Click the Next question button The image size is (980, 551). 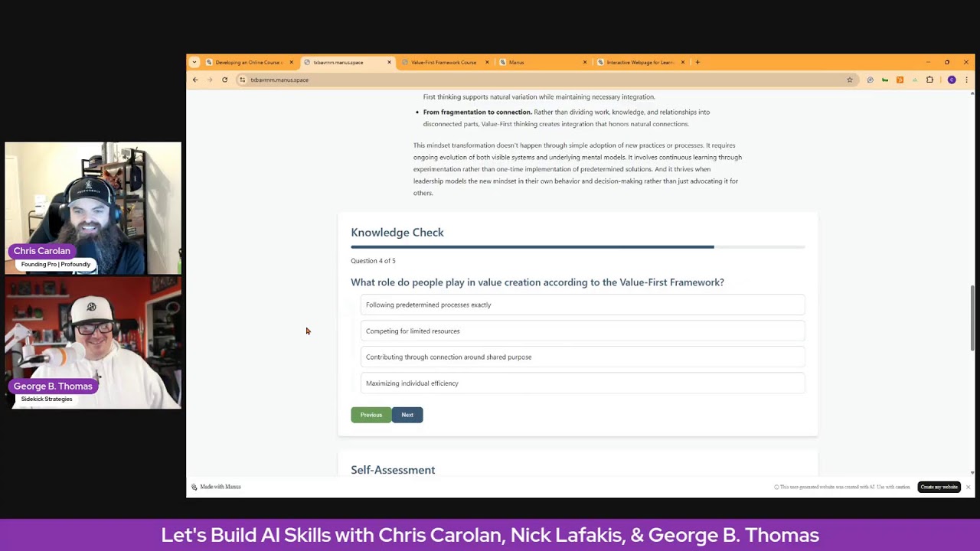click(407, 415)
